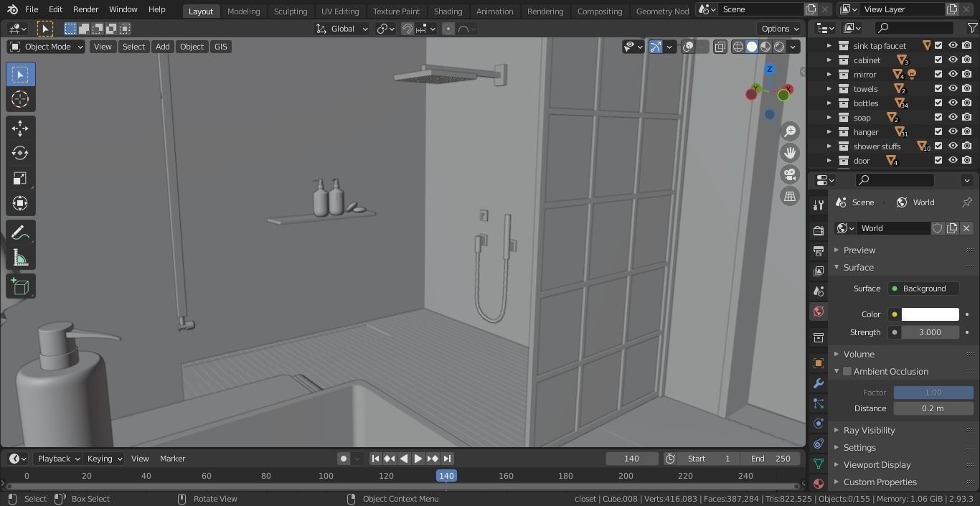This screenshot has width=980, height=506.
Task: Switch to the UV Editing workspace tab
Action: 340,11
